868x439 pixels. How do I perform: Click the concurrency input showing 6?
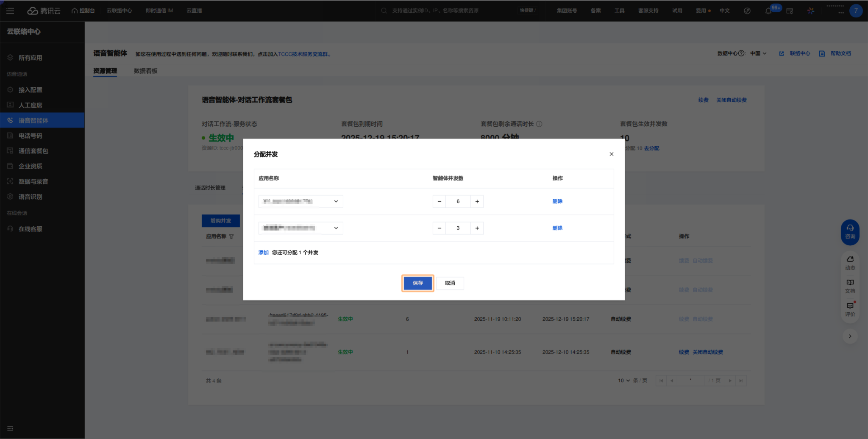tap(458, 202)
